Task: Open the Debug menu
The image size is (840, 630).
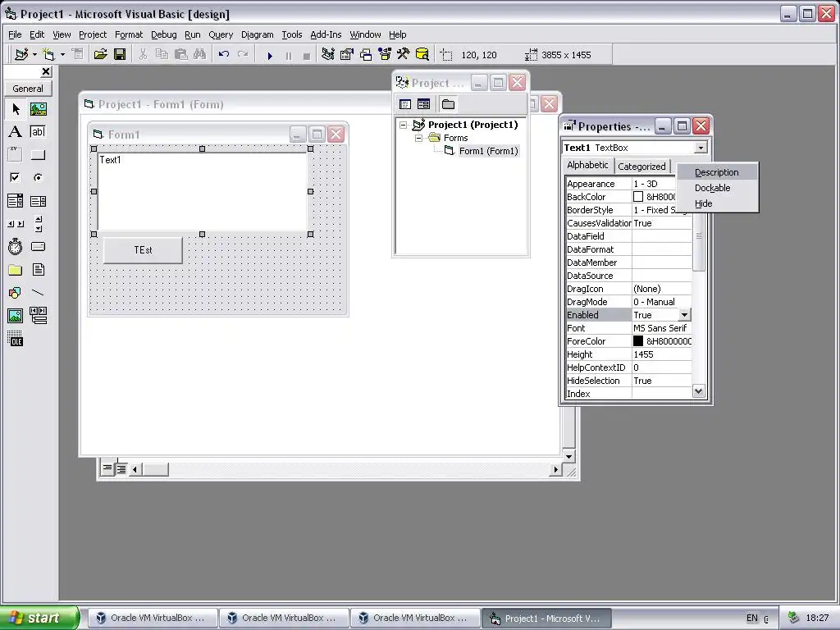Action: (x=164, y=34)
